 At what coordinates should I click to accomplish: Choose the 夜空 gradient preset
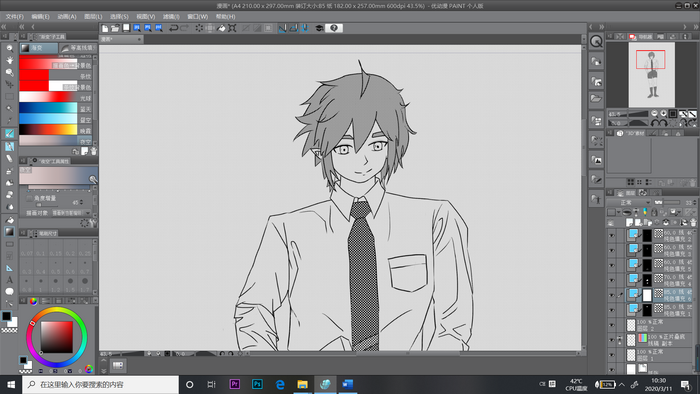click(55, 141)
